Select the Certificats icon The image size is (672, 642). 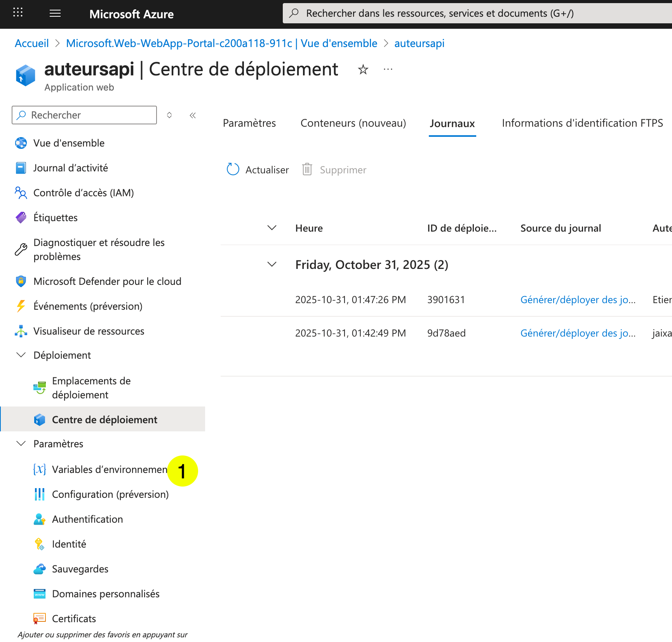coord(39,618)
